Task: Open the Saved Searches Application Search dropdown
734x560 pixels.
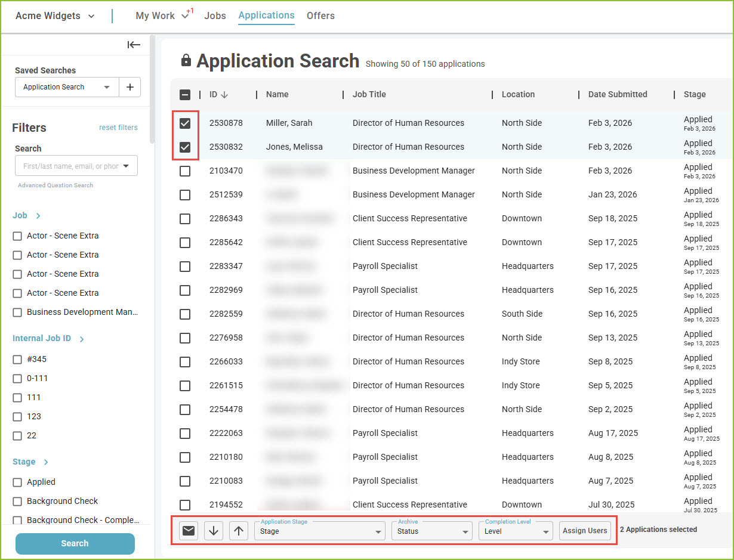Action: tap(67, 87)
